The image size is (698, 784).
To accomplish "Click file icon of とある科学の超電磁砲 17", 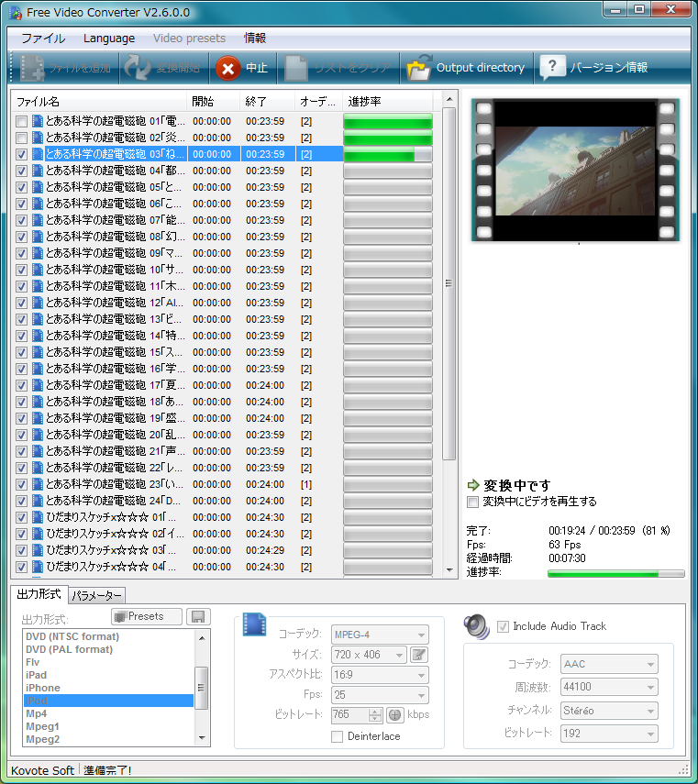I will tap(38, 385).
